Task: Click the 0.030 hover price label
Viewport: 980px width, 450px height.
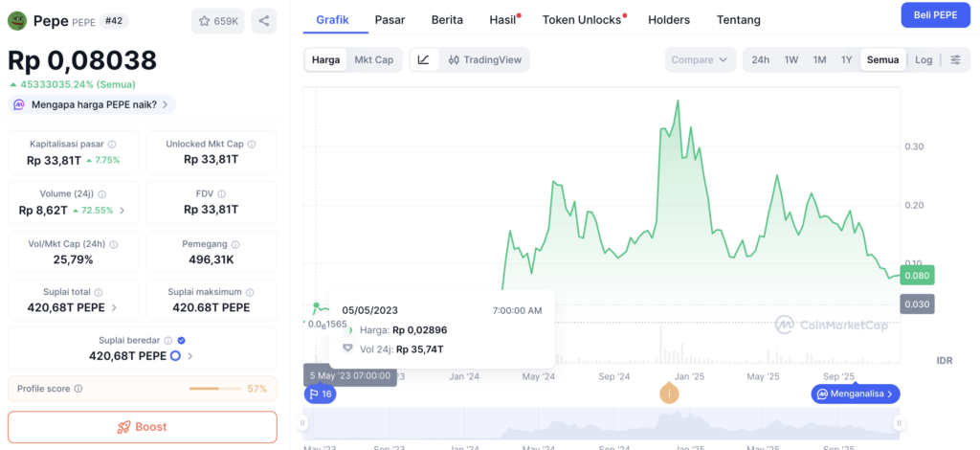Action: pos(917,304)
